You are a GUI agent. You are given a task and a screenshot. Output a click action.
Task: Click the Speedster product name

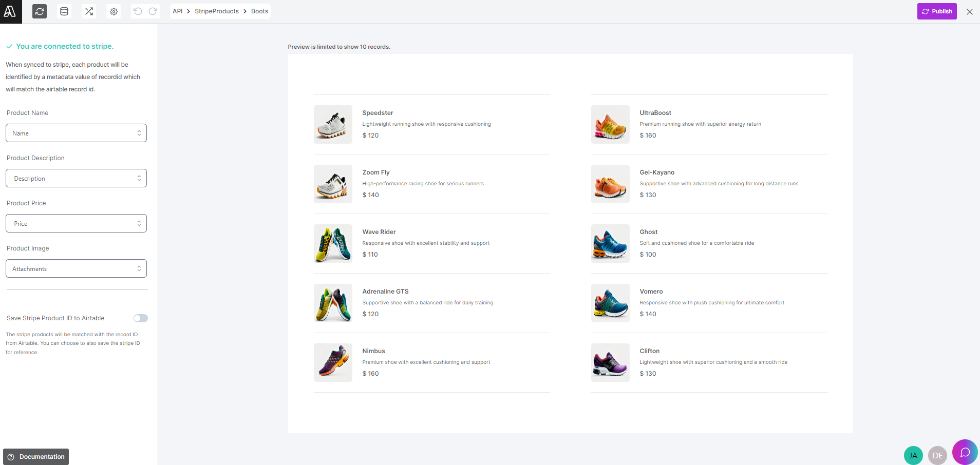click(x=378, y=113)
